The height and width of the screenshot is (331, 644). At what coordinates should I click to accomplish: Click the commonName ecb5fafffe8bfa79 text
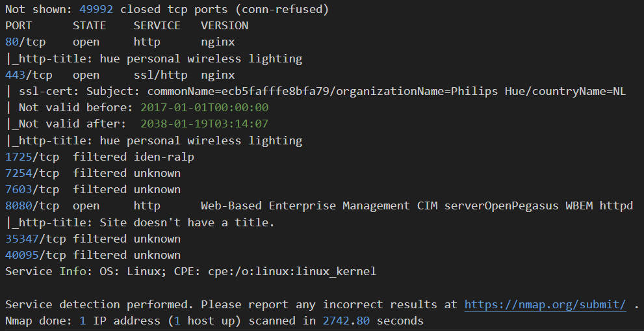coord(238,91)
